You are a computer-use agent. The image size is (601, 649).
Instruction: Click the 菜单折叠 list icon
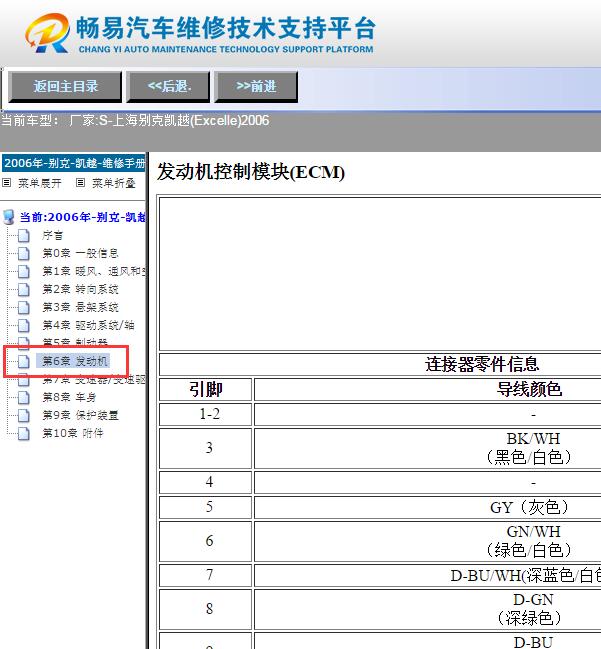tap(81, 183)
